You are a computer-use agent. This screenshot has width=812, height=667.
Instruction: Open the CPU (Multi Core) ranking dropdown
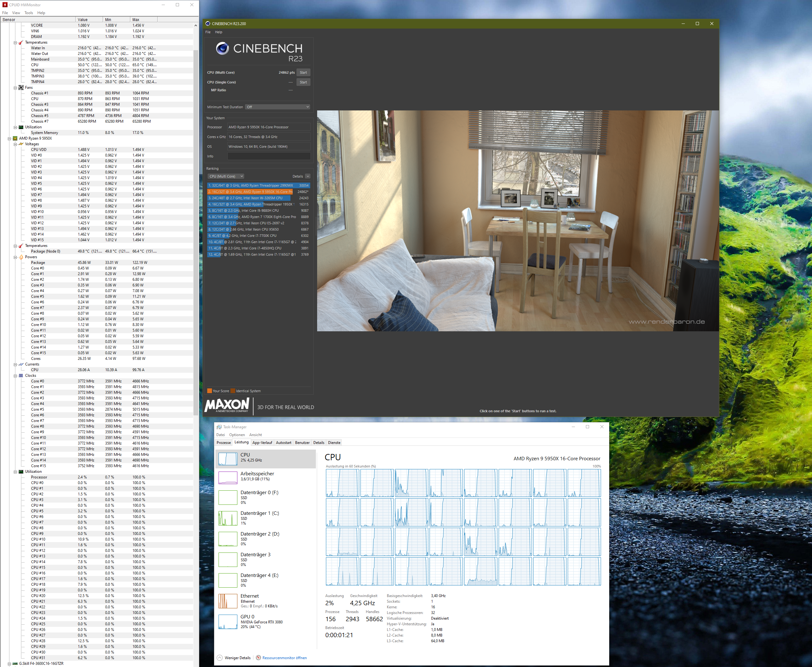coord(226,176)
